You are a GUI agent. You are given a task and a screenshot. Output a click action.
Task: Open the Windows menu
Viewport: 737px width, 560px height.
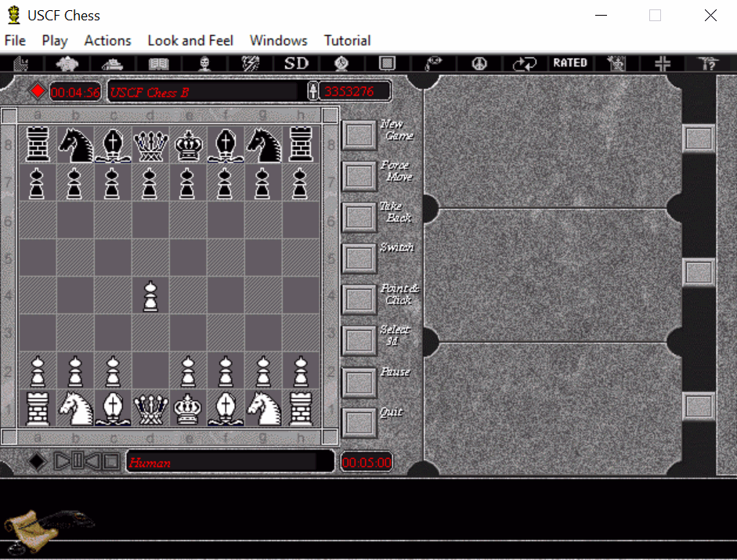(x=278, y=41)
